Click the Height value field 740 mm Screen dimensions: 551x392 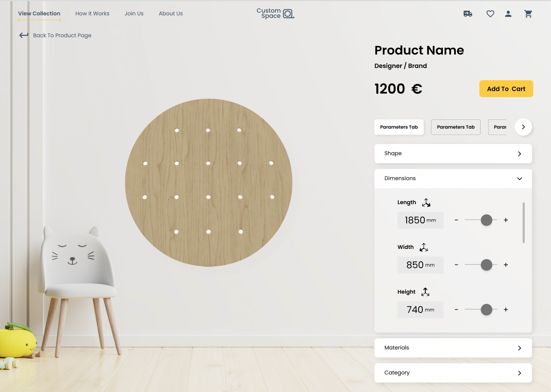(420, 310)
